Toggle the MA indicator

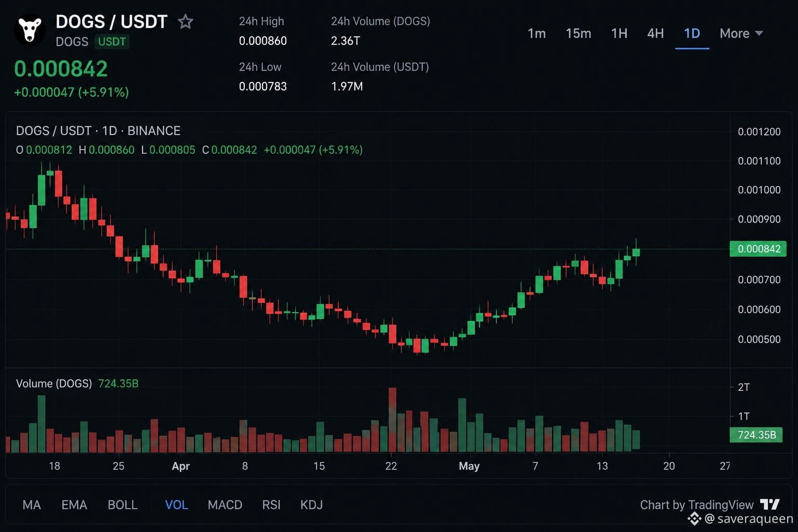click(32, 505)
